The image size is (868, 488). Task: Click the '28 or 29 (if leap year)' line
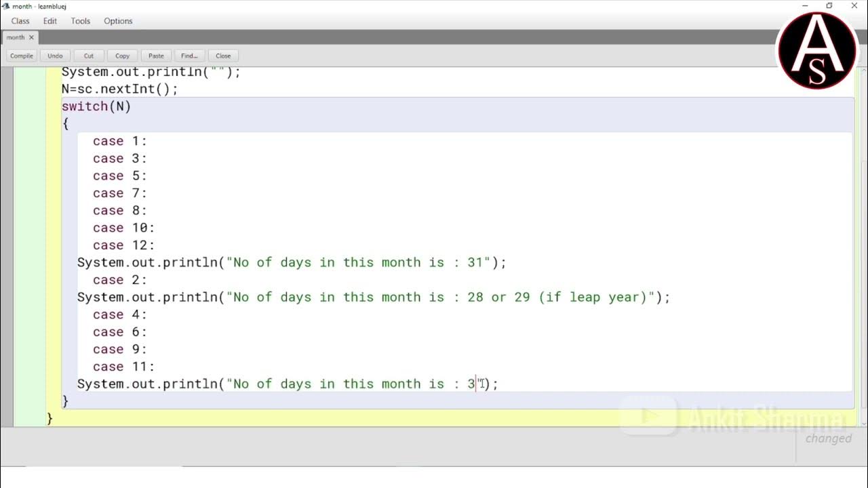click(374, 297)
